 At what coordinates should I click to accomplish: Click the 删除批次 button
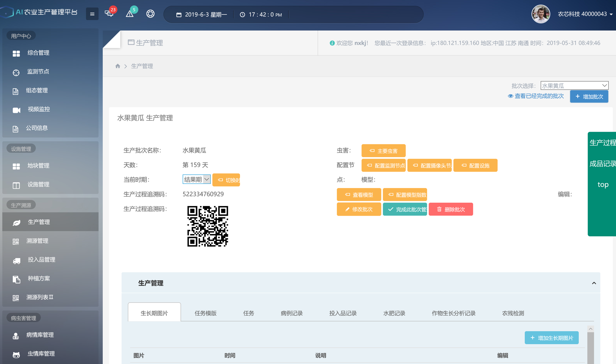pos(451,209)
